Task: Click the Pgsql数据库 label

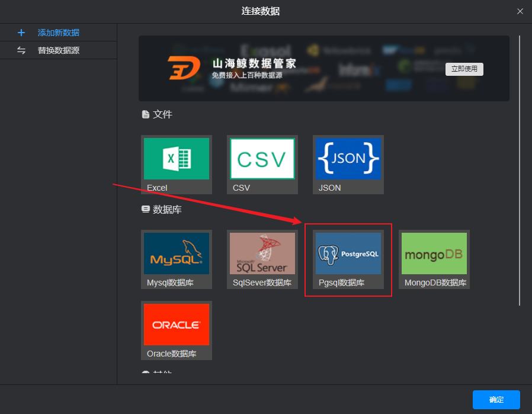Action: pos(341,283)
